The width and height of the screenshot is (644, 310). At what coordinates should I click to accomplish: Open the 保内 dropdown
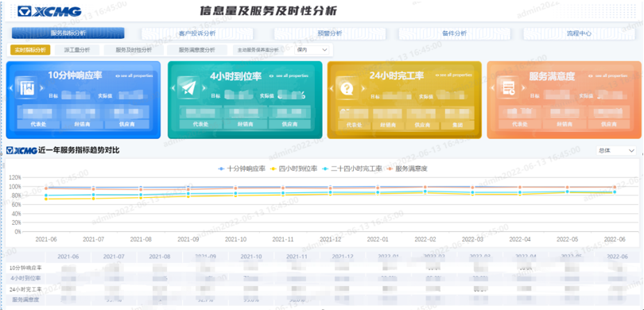(x=312, y=50)
